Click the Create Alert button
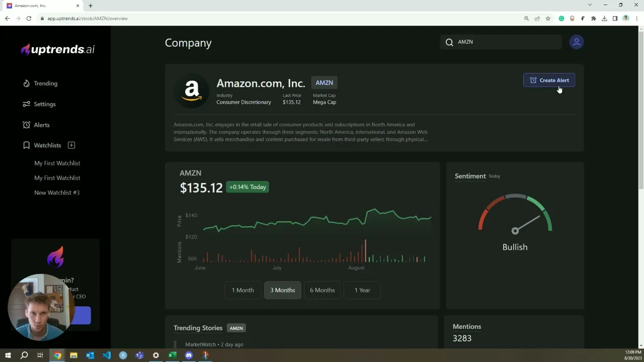This screenshot has height=362, width=644. tap(549, 80)
